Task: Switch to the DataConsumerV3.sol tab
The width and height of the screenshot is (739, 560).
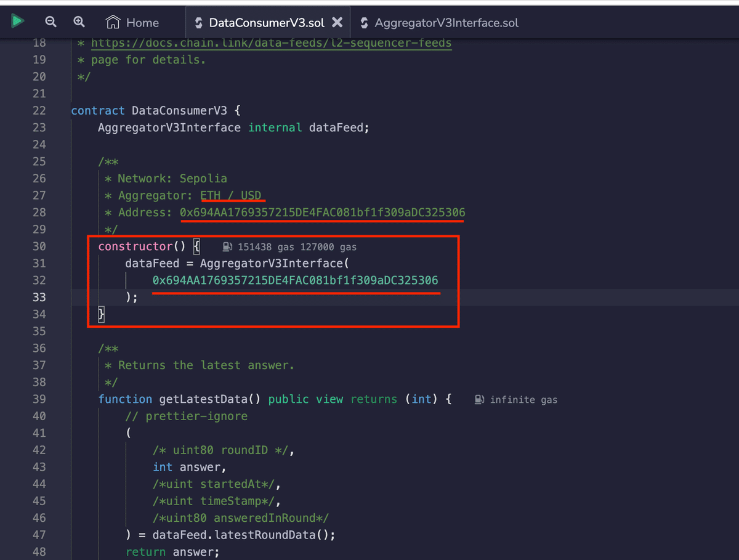Action: click(x=267, y=23)
